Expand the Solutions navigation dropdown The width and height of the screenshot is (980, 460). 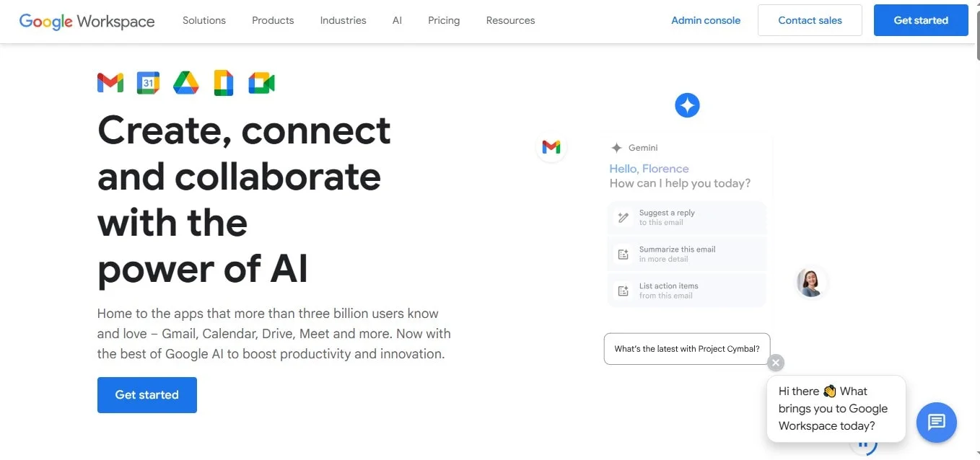coord(204,20)
